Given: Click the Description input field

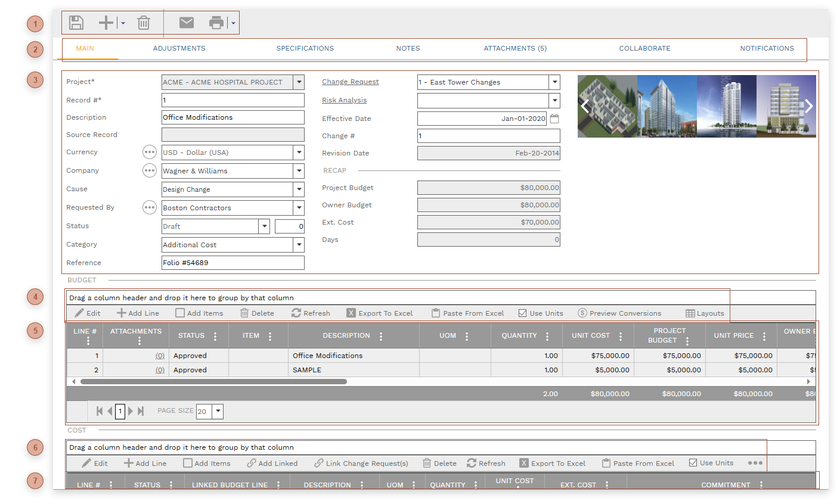Looking at the screenshot, I should (x=233, y=118).
